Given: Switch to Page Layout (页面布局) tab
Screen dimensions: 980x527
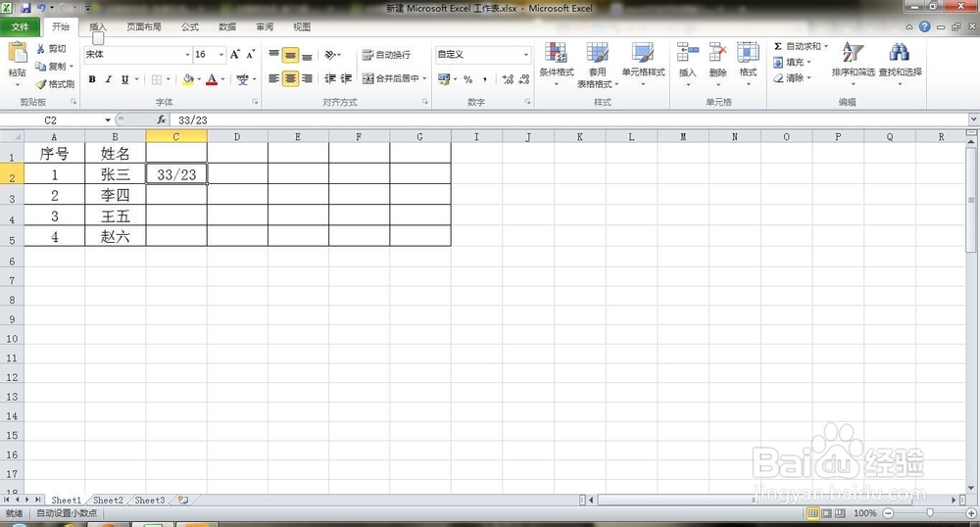Looking at the screenshot, I should (144, 26).
